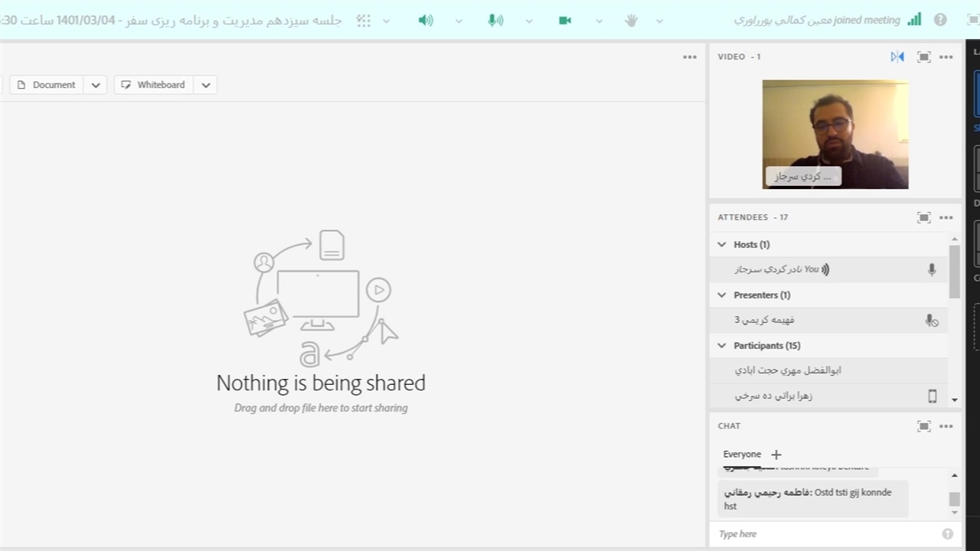The width and height of the screenshot is (980, 551).
Task: Toggle the speaker audio icon
Action: [x=426, y=21]
